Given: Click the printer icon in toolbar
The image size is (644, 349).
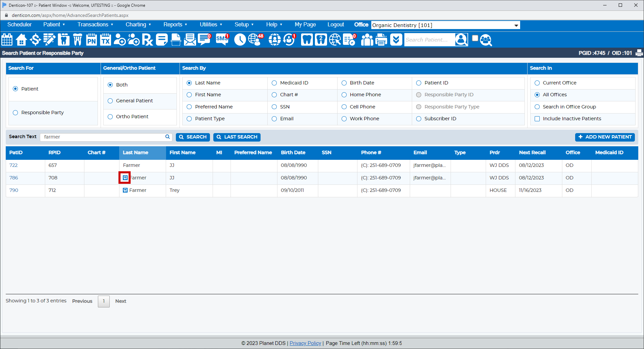Looking at the screenshot, I should (381, 40).
